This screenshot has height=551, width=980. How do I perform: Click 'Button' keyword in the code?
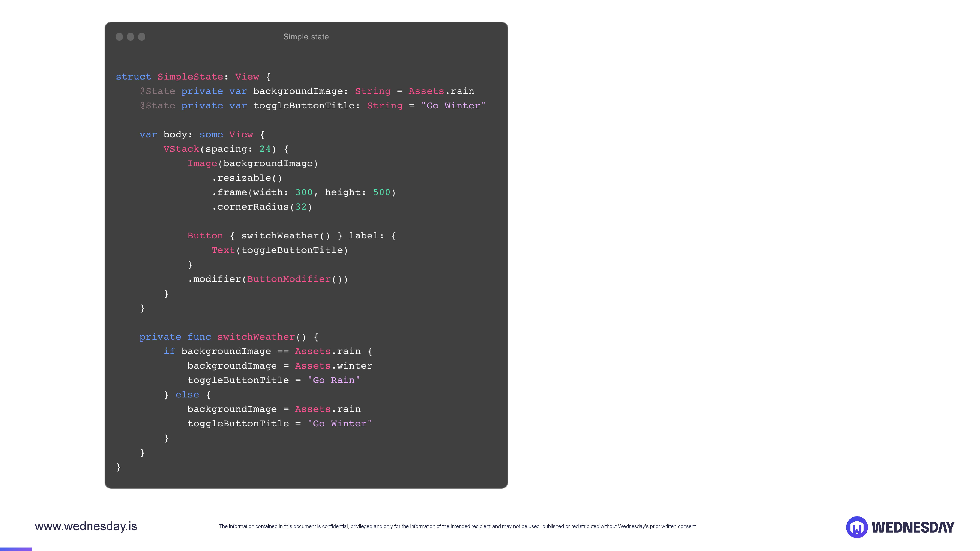(205, 236)
